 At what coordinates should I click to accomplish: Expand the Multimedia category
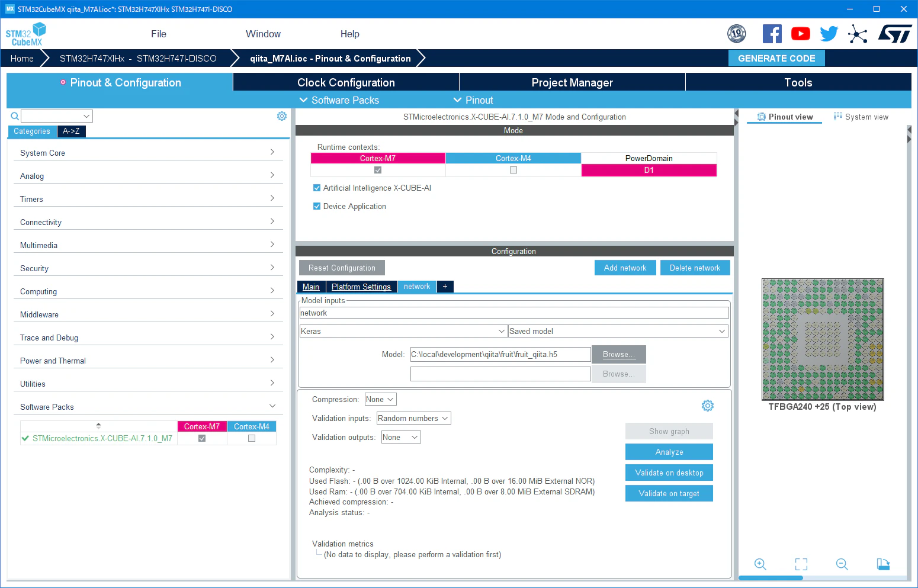[148, 245]
